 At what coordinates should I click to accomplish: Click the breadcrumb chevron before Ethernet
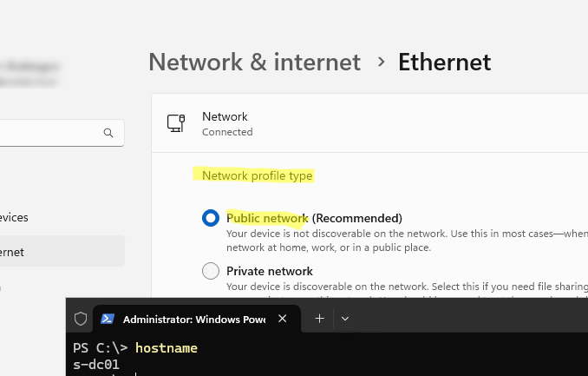point(380,63)
